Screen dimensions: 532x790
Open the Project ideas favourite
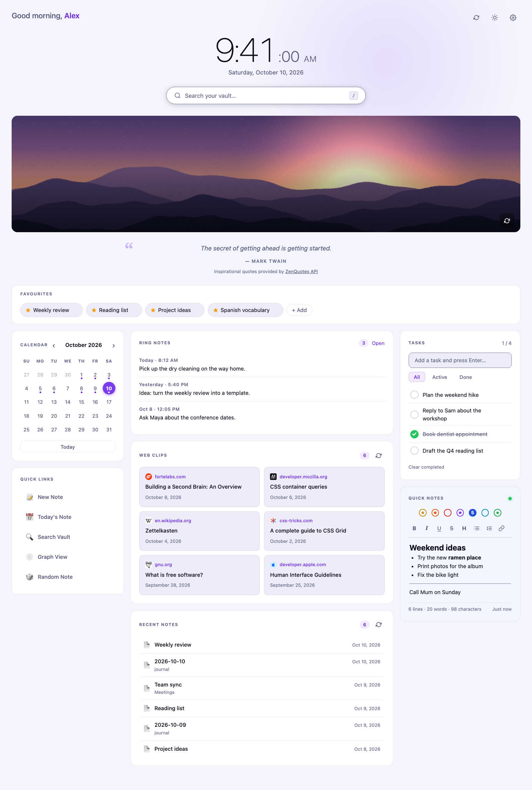(175, 310)
